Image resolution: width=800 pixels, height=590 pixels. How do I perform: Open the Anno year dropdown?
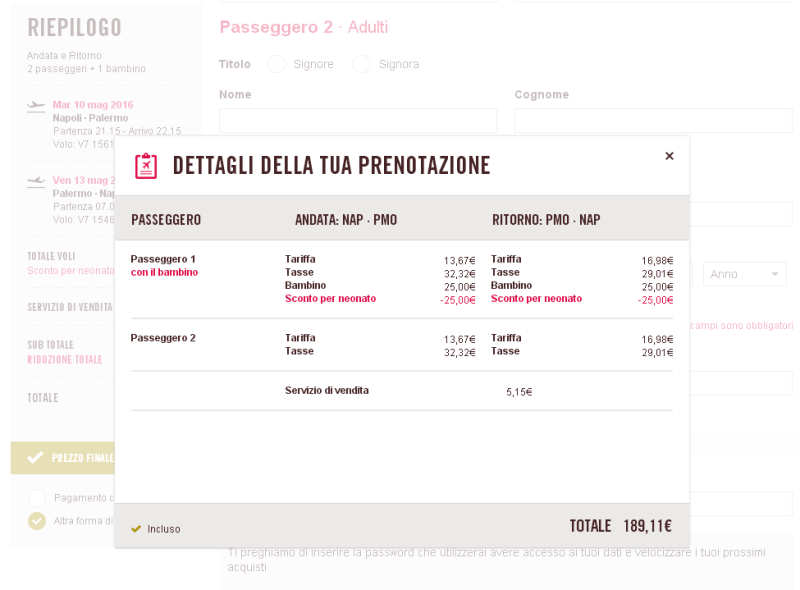click(x=745, y=274)
